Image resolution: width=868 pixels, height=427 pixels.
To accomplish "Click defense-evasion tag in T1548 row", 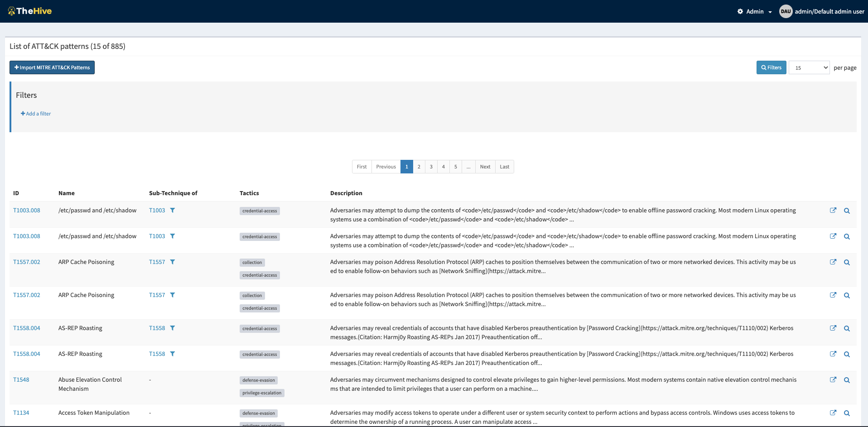I will point(258,380).
